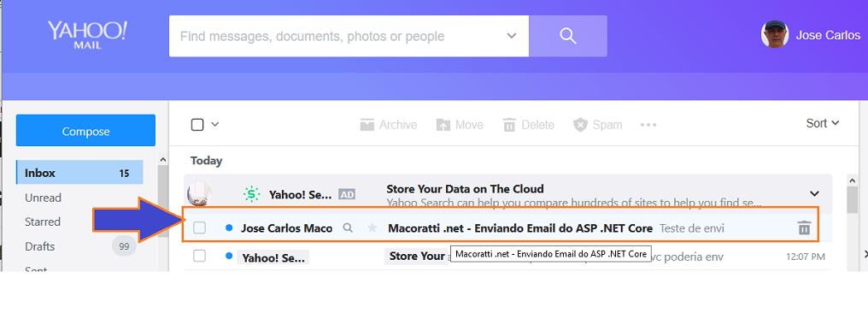Click the Today section header
Image resolution: width=868 pixels, height=313 pixels.
(x=206, y=161)
